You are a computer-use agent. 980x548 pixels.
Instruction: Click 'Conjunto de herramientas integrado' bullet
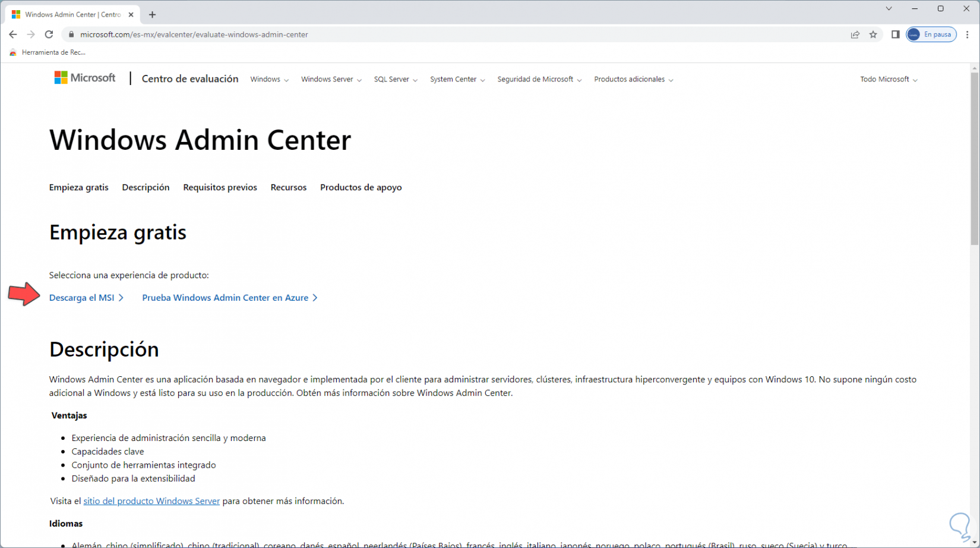(144, 465)
